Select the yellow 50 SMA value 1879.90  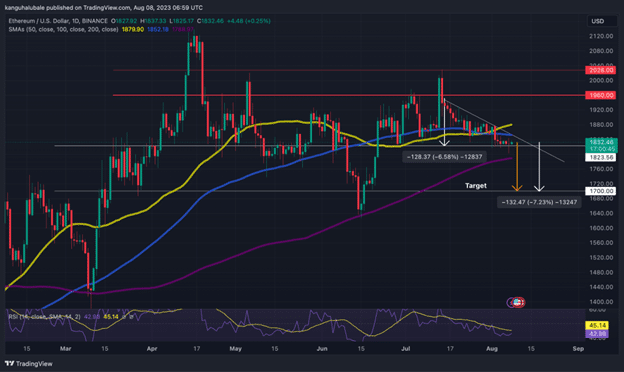pyautogui.click(x=133, y=29)
